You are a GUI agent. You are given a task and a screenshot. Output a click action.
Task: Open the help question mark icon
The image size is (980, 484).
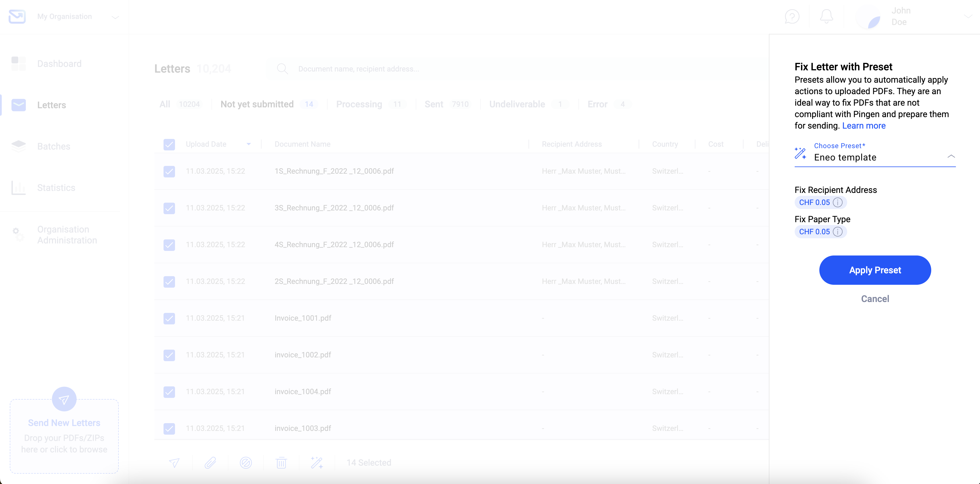(x=792, y=16)
